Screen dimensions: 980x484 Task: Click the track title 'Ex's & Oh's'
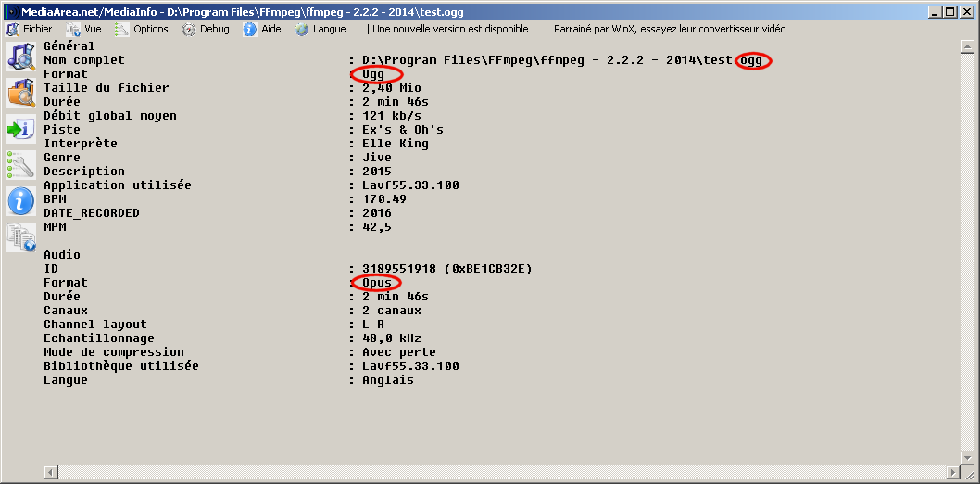click(x=403, y=130)
